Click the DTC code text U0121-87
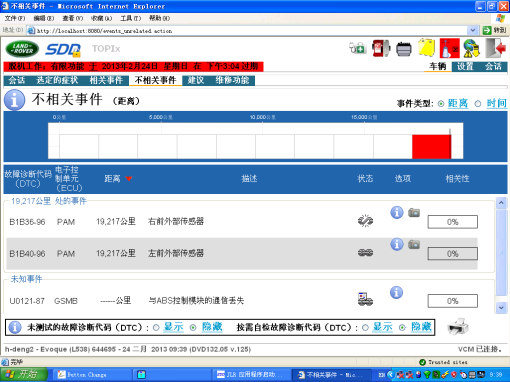 pyautogui.click(x=27, y=301)
